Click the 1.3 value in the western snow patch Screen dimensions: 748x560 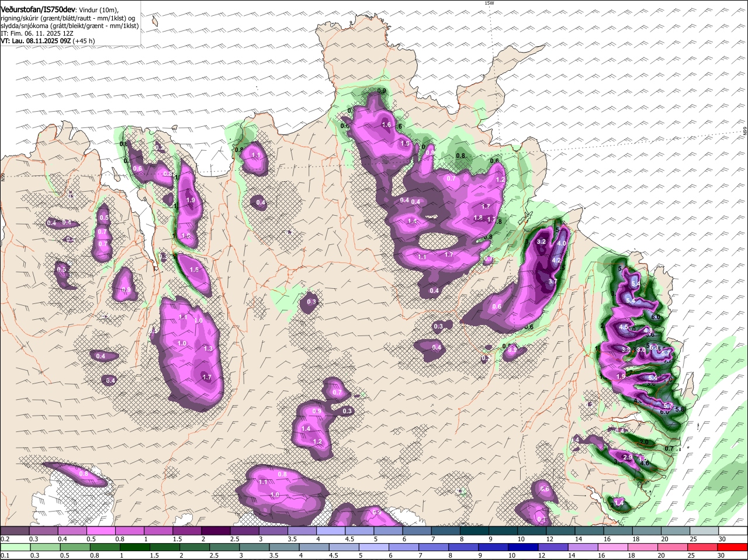tap(208, 348)
